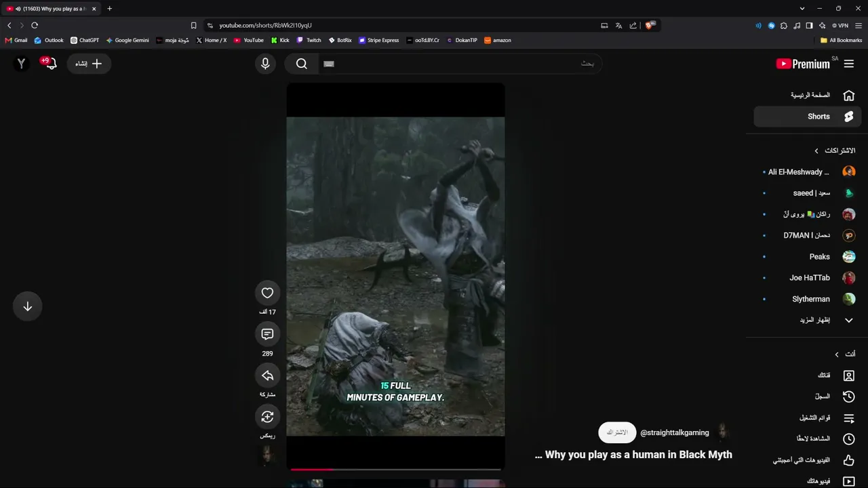This screenshot has height=488, width=868.
Task: Go to the next Short with the down arrow
Action: (x=28, y=306)
